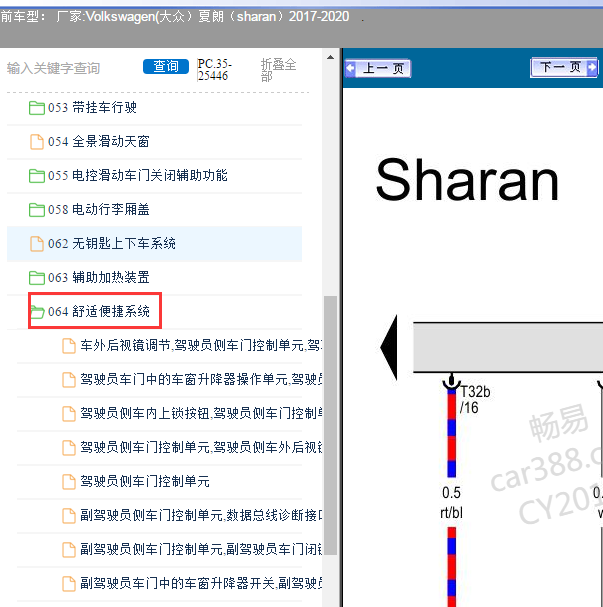This screenshot has height=607, width=603.
Task: Click the Sharan diagram title
Action: point(467,179)
